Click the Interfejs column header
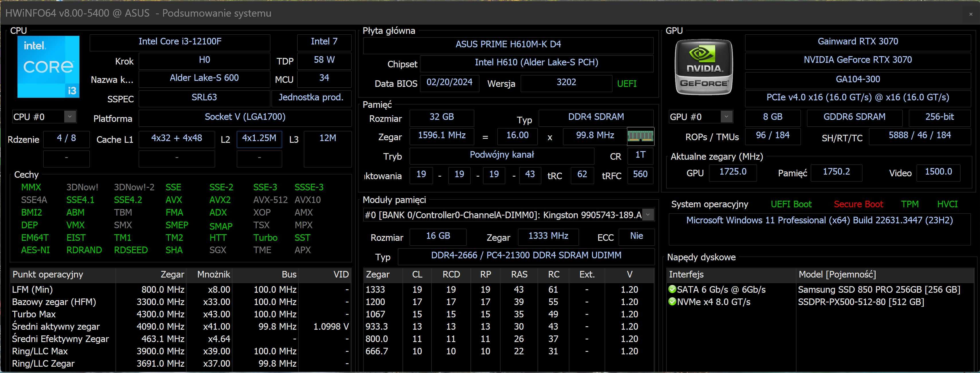The height and width of the screenshot is (373, 980). pos(731,275)
